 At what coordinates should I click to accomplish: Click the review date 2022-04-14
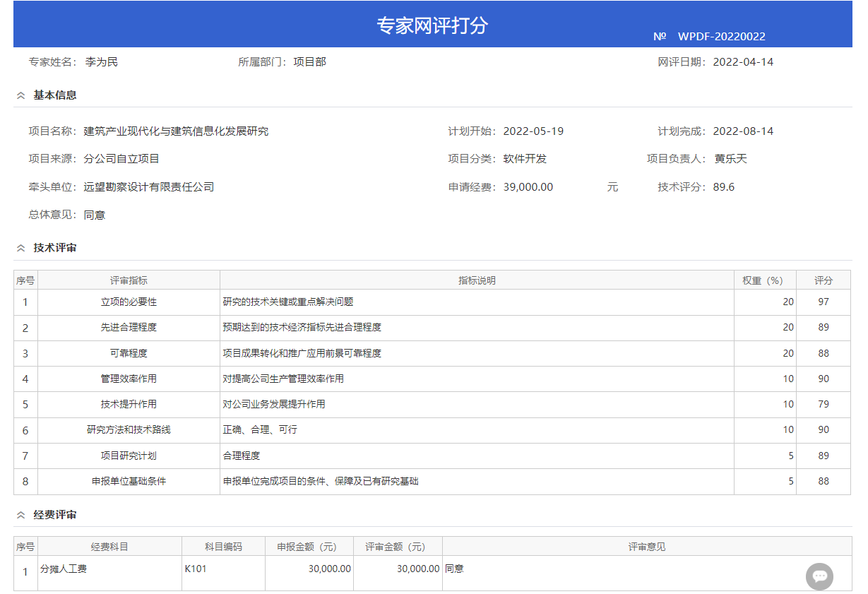(743, 62)
